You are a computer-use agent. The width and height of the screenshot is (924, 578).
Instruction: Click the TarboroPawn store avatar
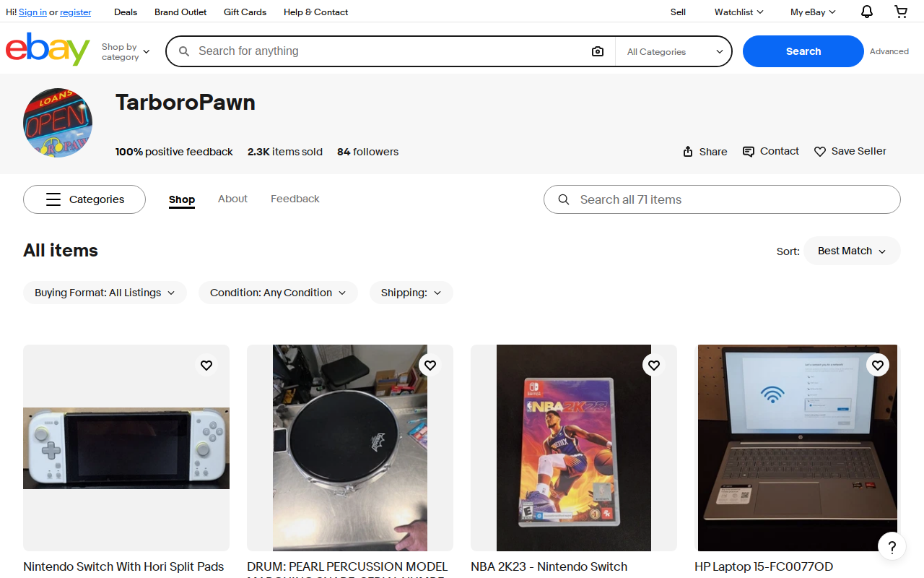pos(58,123)
